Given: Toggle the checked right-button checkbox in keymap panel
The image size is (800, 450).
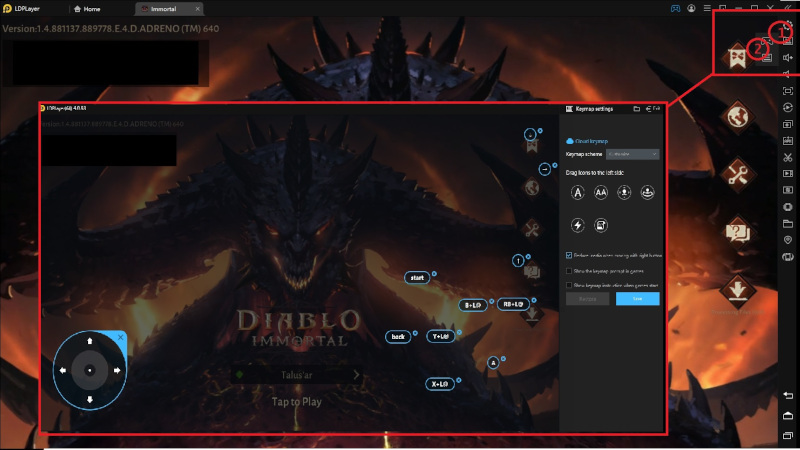Looking at the screenshot, I should pyautogui.click(x=569, y=255).
